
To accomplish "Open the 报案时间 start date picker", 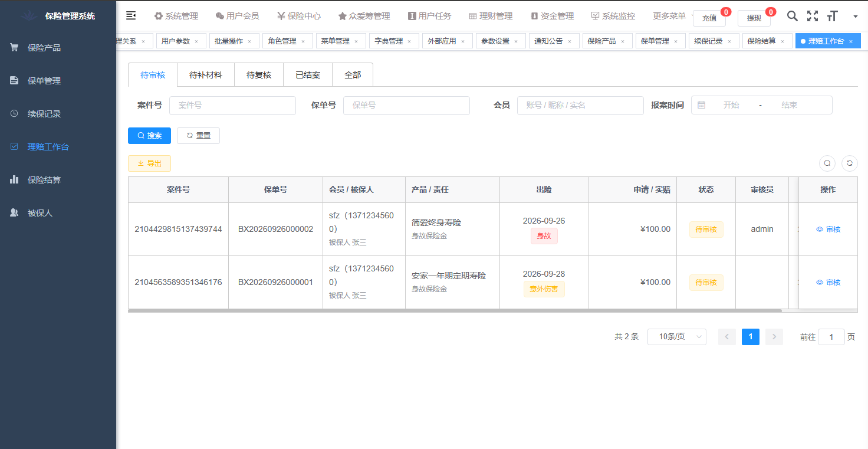I will (x=731, y=106).
